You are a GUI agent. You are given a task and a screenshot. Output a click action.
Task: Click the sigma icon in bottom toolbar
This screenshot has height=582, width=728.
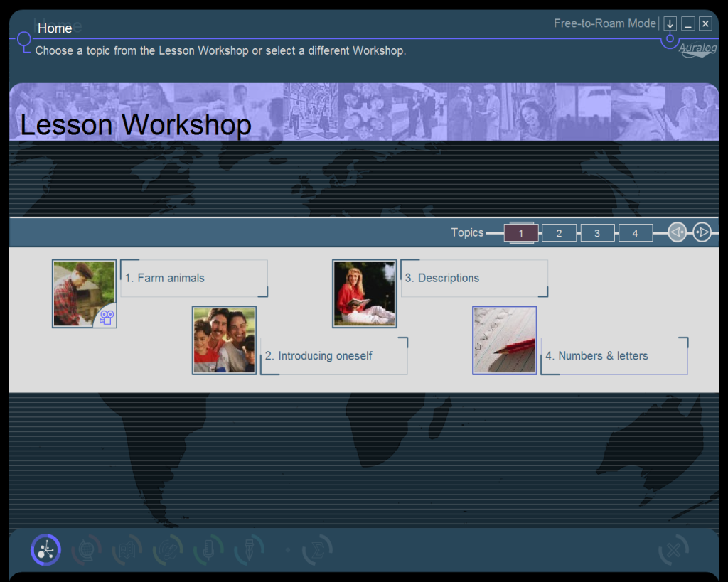(x=317, y=550)
